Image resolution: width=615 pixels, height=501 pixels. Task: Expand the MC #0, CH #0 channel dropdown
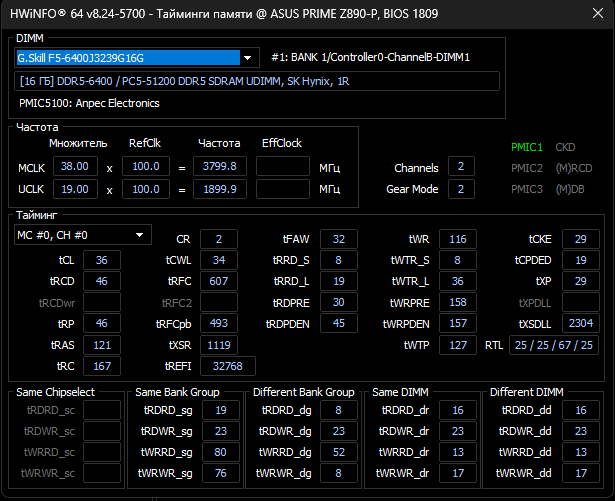[x=83, y=235]
